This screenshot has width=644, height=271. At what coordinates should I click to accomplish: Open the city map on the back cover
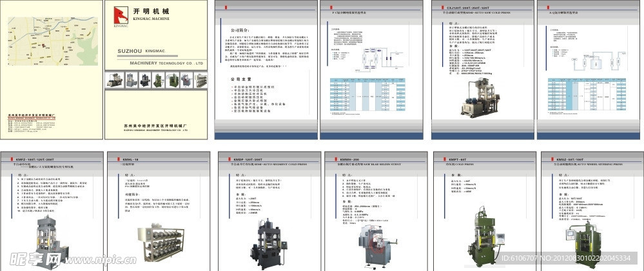53,41
